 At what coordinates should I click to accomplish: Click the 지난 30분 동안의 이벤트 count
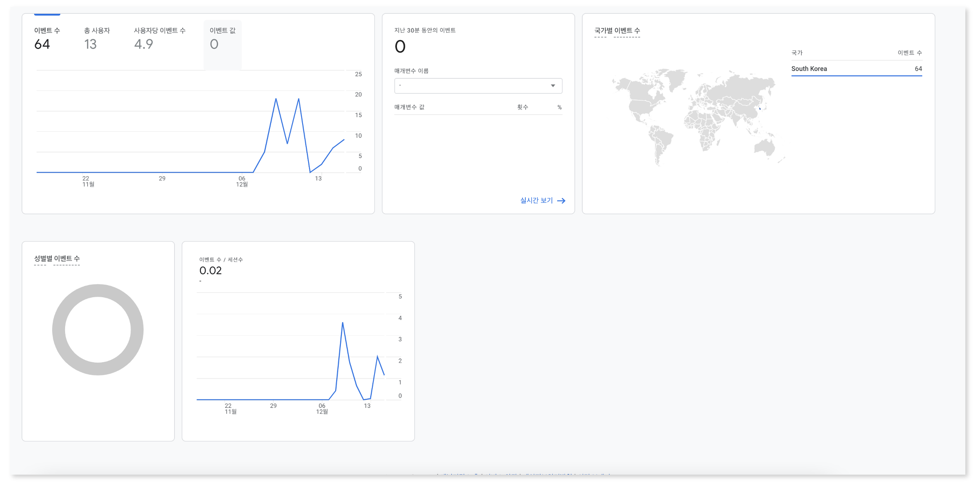click(400, 47)
